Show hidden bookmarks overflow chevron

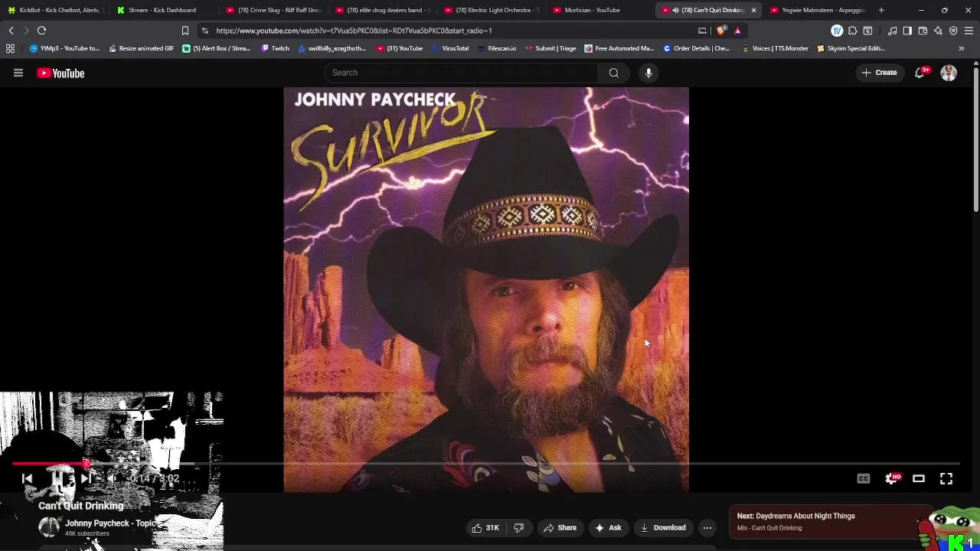point(962,48)
